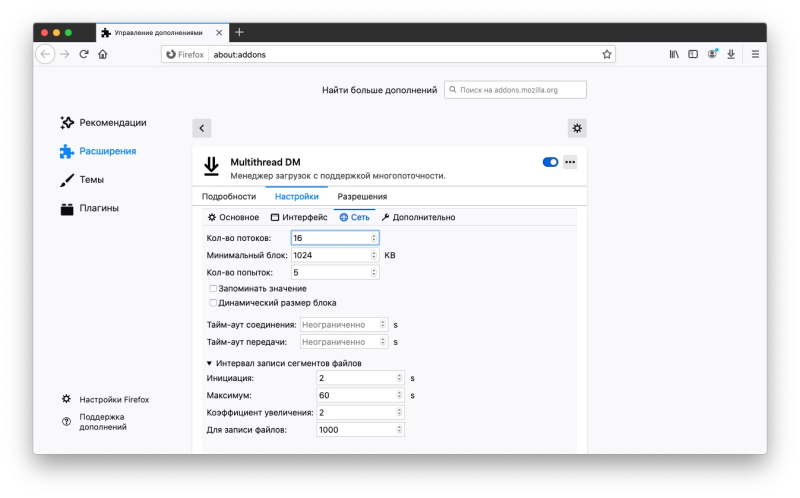This screenshot has width=800, height=498.
Task: Bookmark this page with the star icon
Action: coord(606,54)
